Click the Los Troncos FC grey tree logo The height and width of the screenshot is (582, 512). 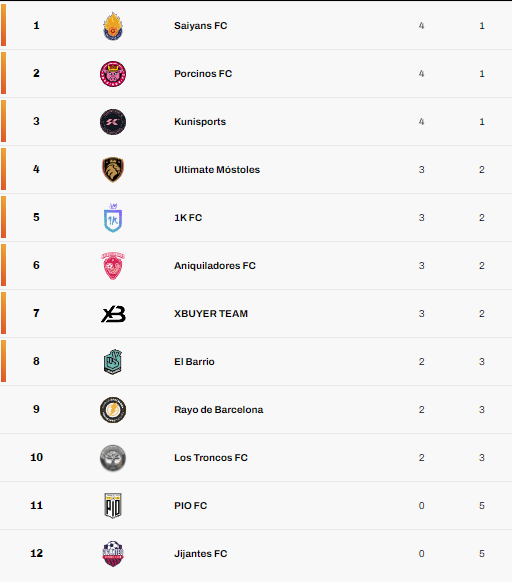pyautogui.click(x=113, y=458)
